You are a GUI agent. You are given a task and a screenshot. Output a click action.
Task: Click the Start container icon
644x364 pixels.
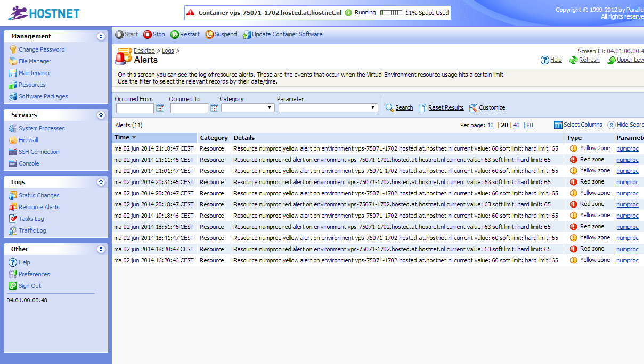point(119,35)
